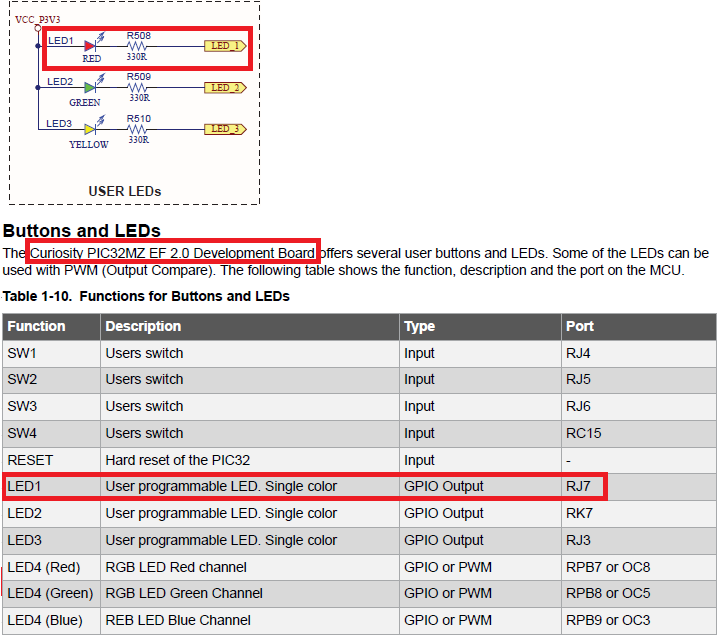Click the VCC_P3V3 power supply label

click(x=38, y=19)
